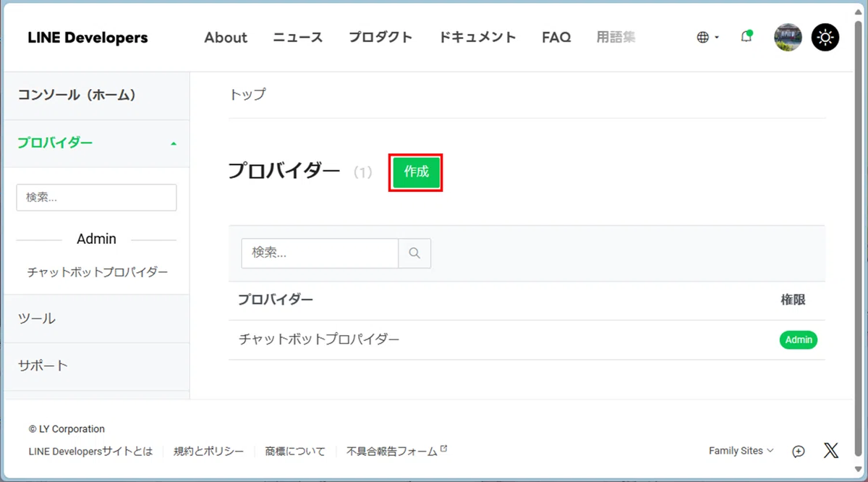The height and width of the screenshot is (482, 868).
Task: Open サポート in the sidebar
Action: tap(97, 366)
